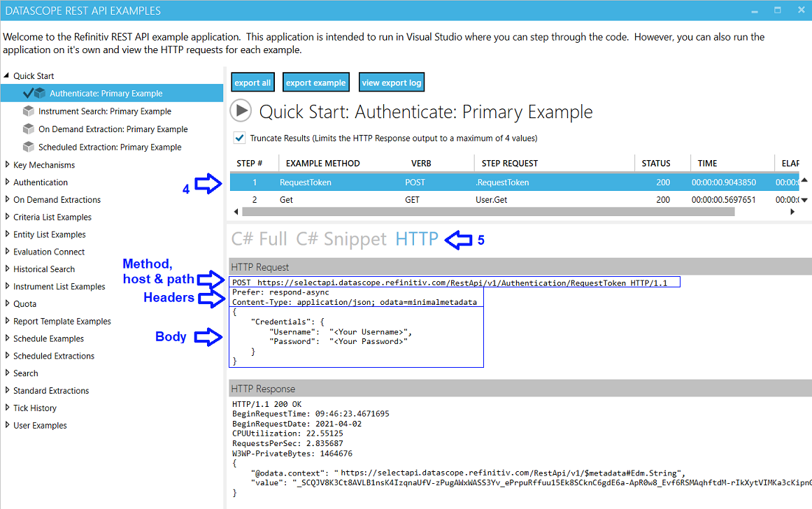The height and width of the screenshot is (509, 812).
Task: Select the Tick History category label
Action: tap(35, 408)
